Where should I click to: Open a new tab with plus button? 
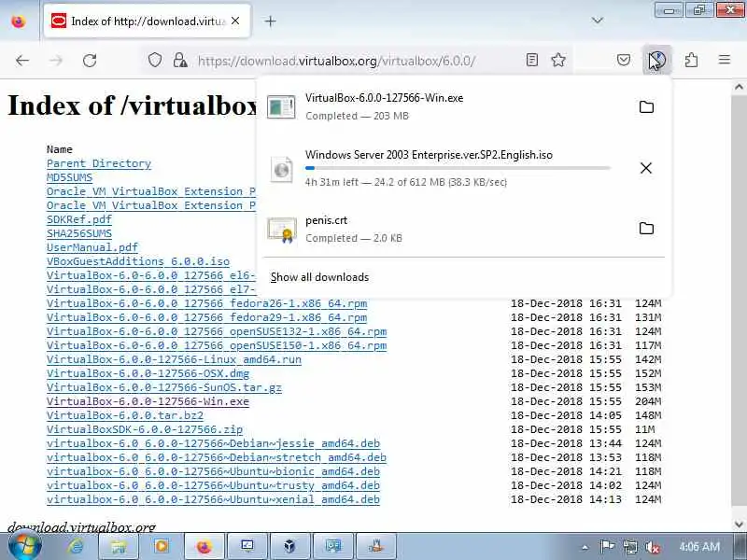click(270, 21)
